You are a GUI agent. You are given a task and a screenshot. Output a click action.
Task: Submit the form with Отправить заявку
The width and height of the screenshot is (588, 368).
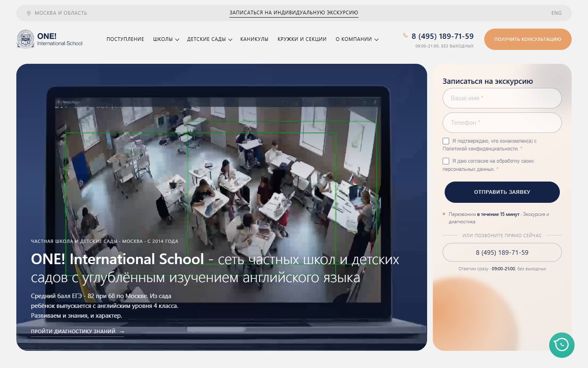pyautogui.click(x=502, y=192)
